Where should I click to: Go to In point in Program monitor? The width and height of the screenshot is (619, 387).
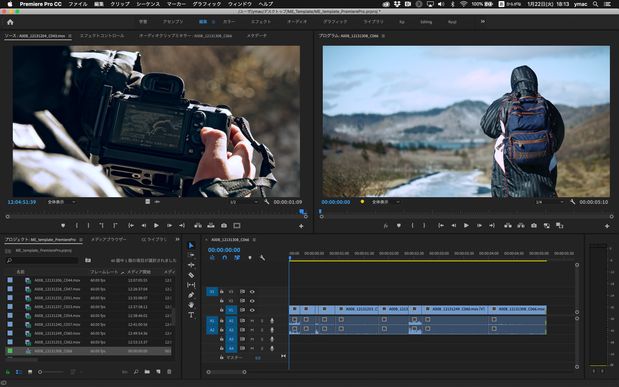[x=441, y=225]
